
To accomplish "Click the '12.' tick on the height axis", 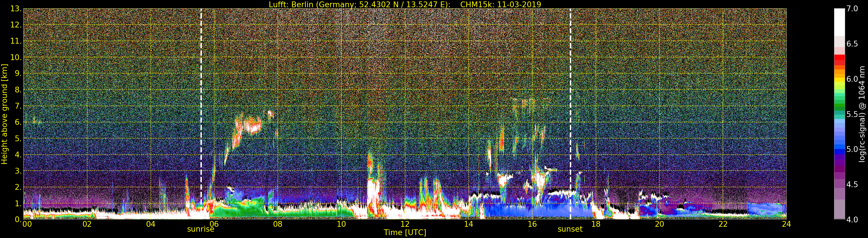I will coord(16,25).
